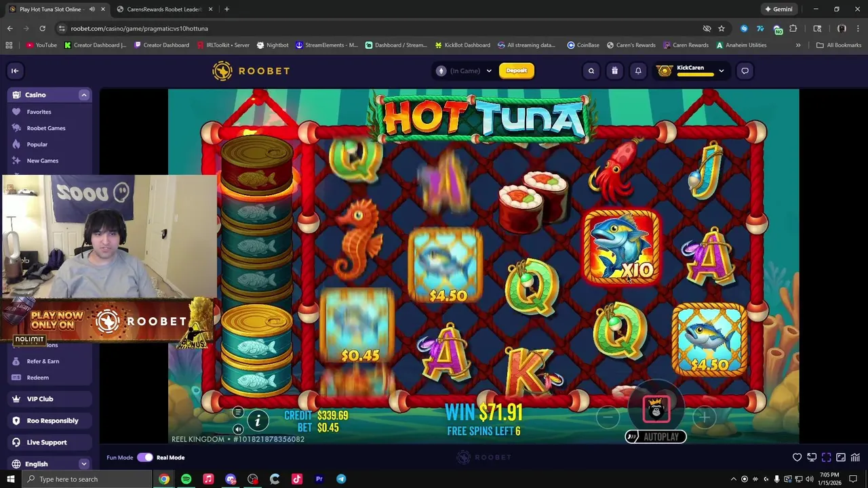Open the volume control in tray

point(809,479)
